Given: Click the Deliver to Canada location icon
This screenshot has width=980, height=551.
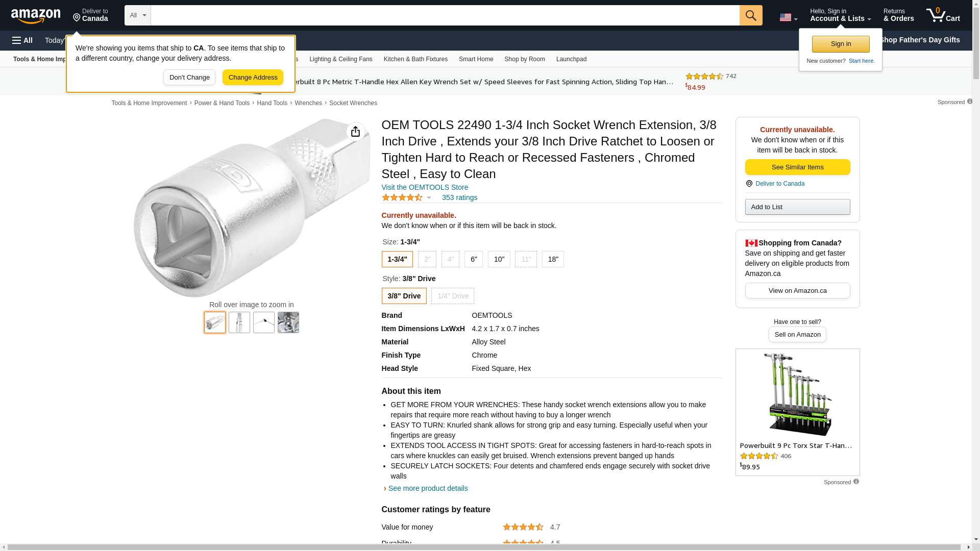Looking at the screenshot, I should coord(749,184).
